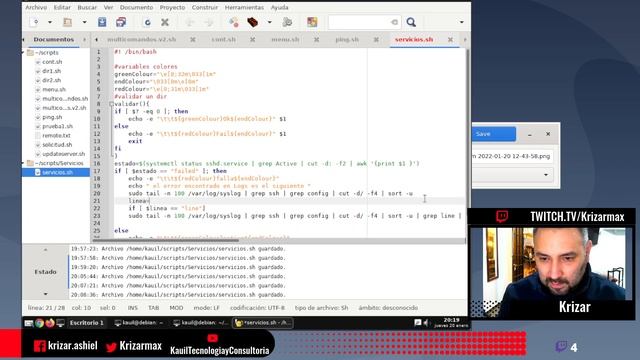Screen dimensions: 640x360
Task: Open the Buscar menu
Action: pos(87,7)
